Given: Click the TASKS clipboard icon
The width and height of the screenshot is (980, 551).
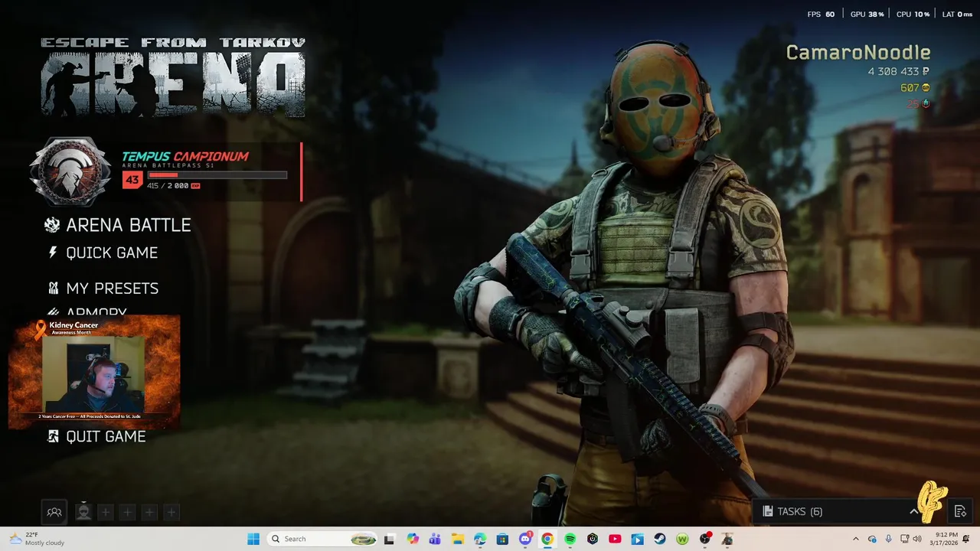Looking at the screenshot, I should pos(767,511).
